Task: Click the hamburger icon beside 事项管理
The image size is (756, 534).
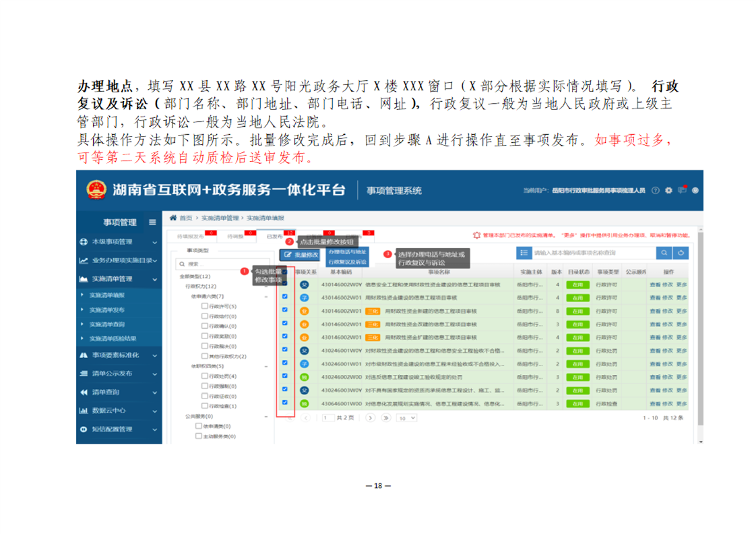Action: click(x=152, y=222)
